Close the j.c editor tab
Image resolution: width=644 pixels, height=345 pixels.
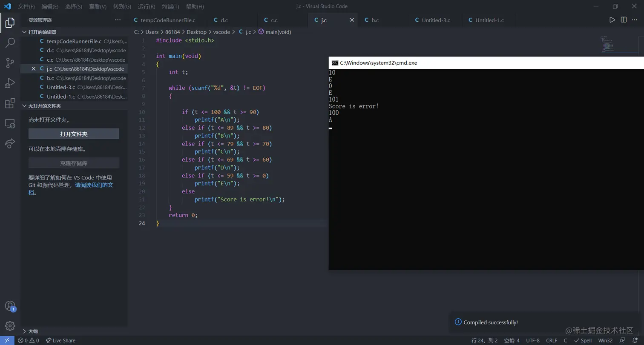pos(352,20)
